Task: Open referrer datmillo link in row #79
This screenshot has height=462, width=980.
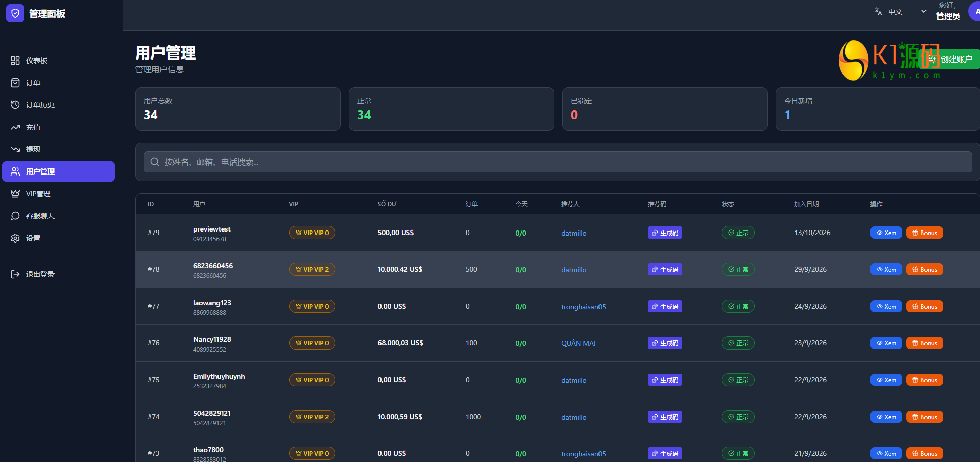Action: point(574,233)
